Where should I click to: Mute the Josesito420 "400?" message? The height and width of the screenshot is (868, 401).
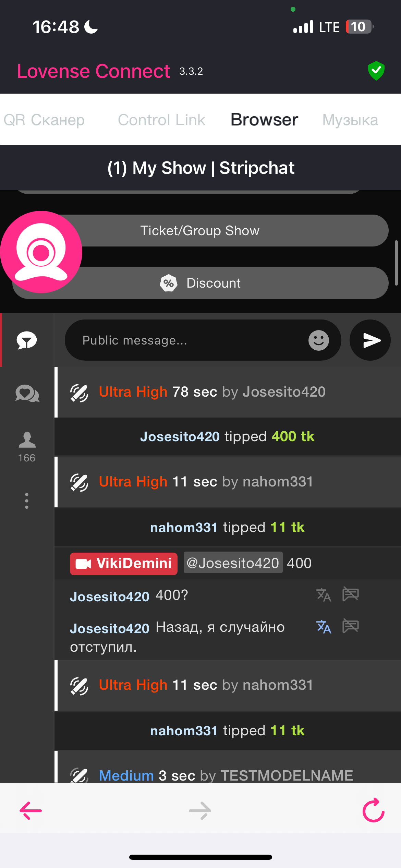(350, 594)
